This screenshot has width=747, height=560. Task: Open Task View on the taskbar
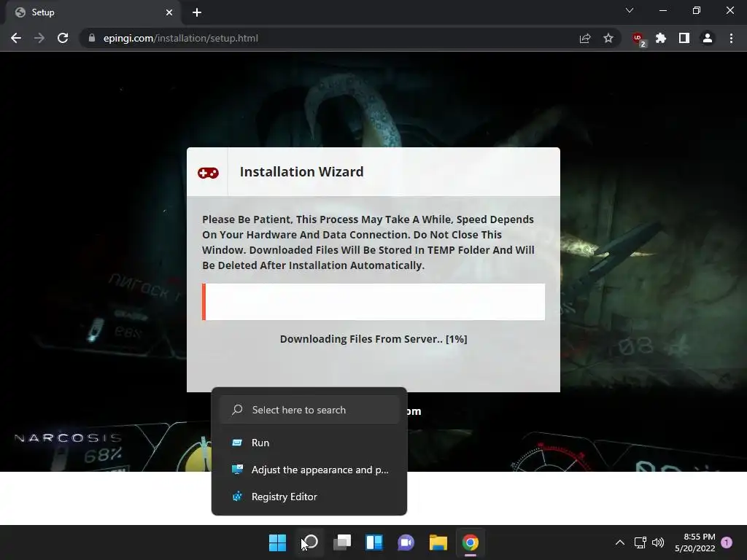342,542
